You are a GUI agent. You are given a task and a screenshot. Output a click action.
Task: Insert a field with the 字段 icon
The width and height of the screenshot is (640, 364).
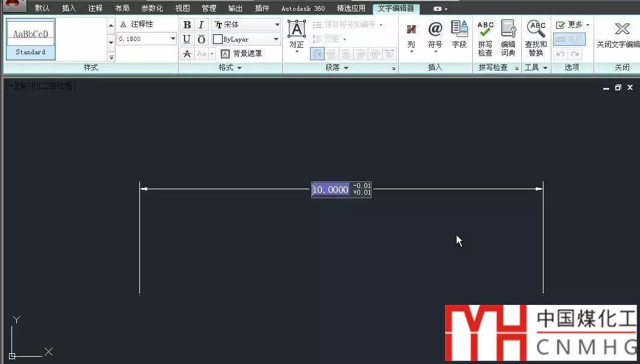click(460, 34)
